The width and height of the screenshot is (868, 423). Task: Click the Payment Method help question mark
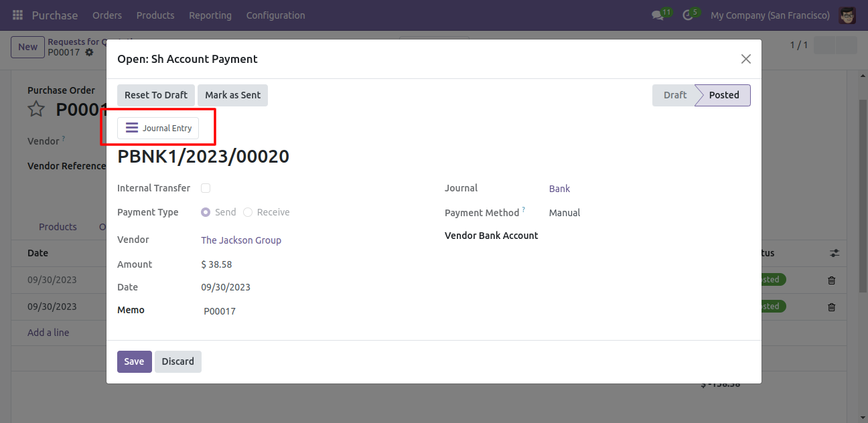tap(524, 209)
